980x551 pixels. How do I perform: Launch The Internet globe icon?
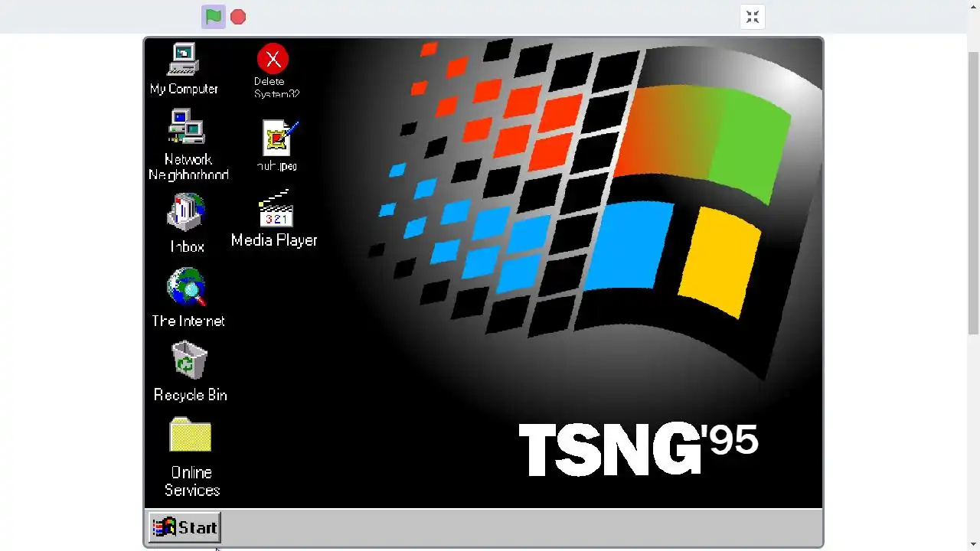pos(187,286)
